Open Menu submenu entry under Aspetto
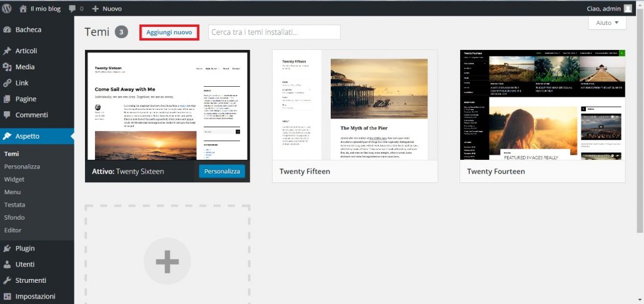Screen dimensions: 644x304 13,192
